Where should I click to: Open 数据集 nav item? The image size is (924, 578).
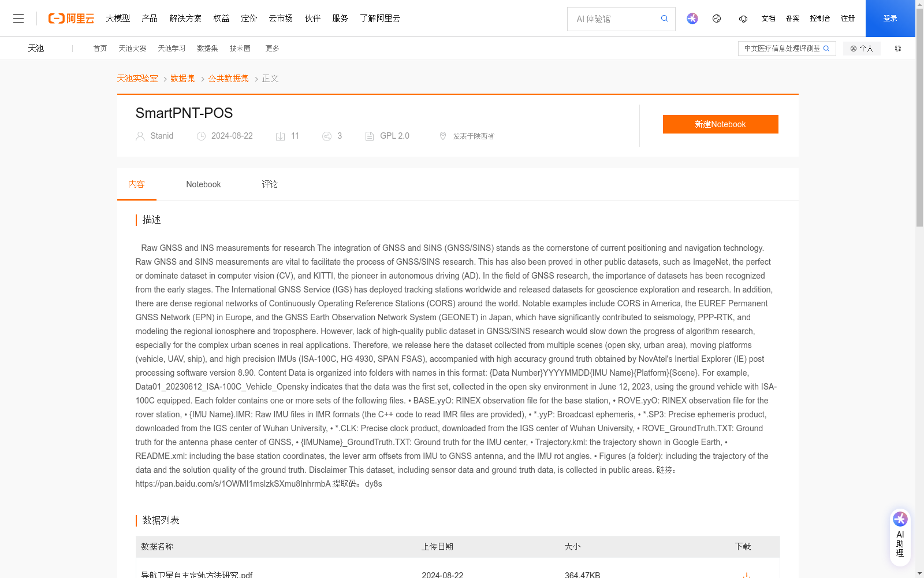tap(207, 49)
